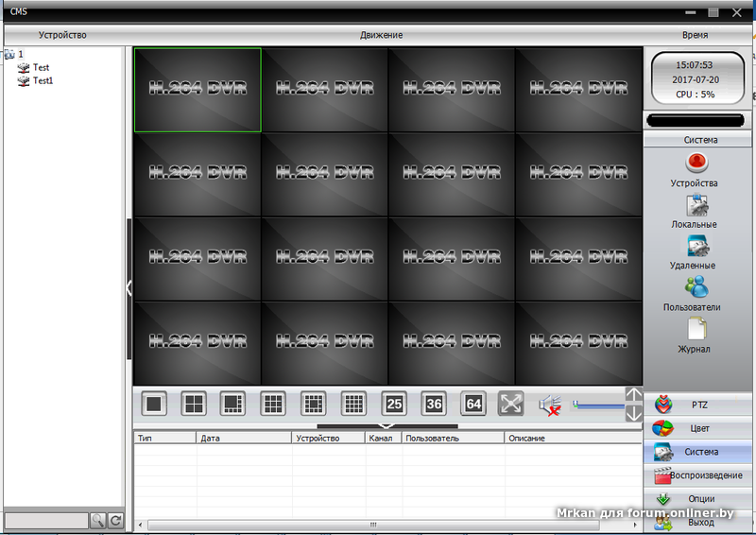Open Локальные local settings
Image resolution: width=756 pixels, height=535 pixels.
click(696, 212)
